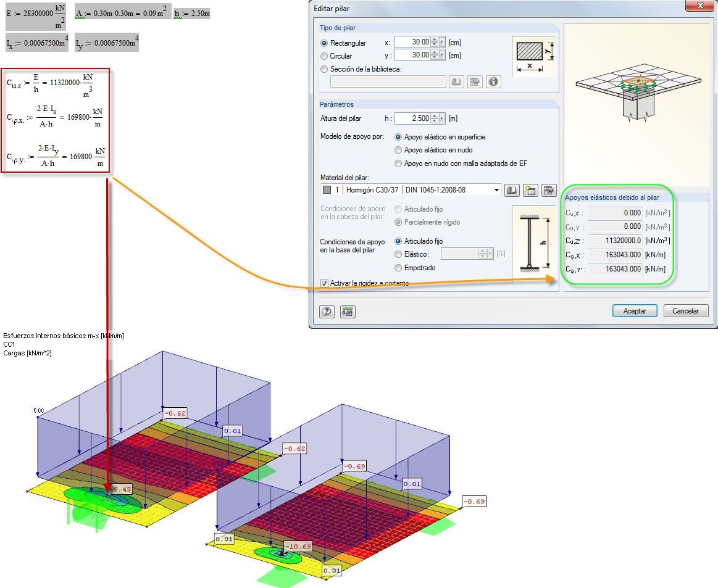Click the E := 28300000 formula
The height and width of the screenshot is (588, 718).
pos(36,17)
